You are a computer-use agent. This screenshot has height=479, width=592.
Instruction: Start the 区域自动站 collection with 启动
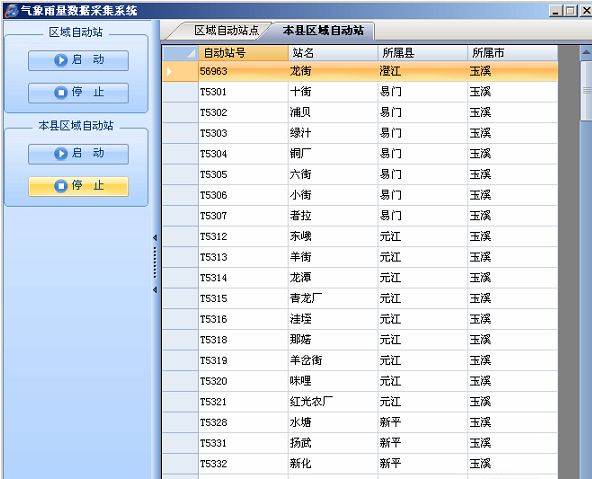coord(78,60)
